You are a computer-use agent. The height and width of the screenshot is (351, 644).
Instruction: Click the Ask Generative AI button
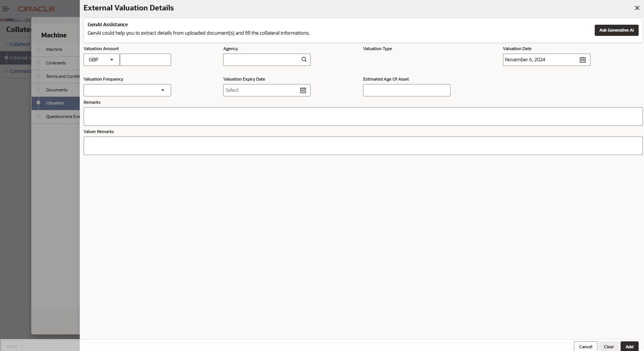(616, 30)
